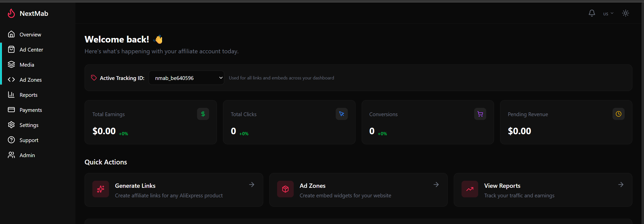This screenshot has width=644, height=224.
Task: Click the NextMab flame logo
Action: (x=11, y=13)
